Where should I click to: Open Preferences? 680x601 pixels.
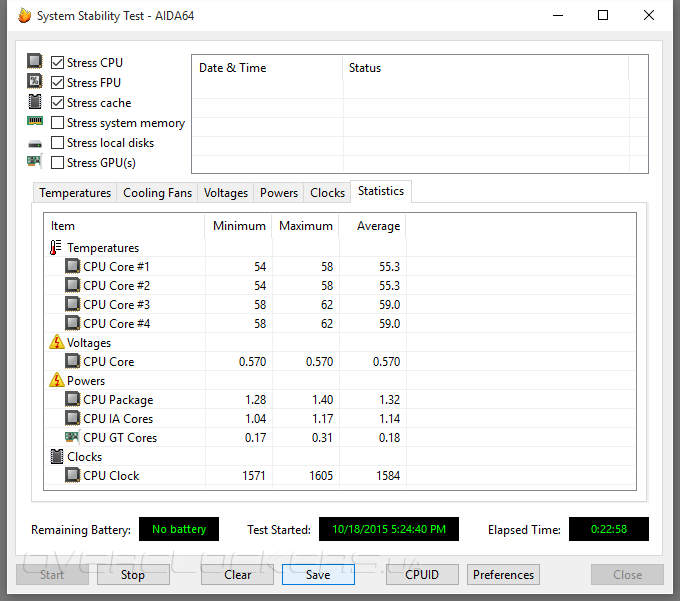503,575
